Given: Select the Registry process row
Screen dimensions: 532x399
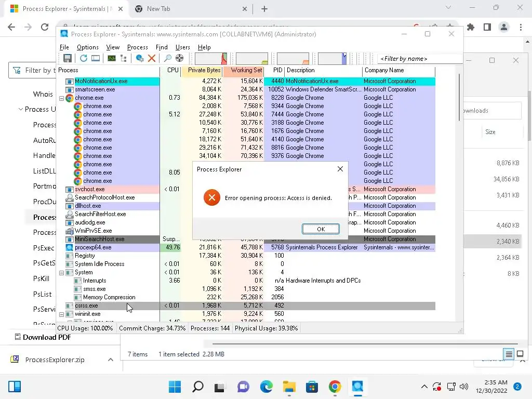Looking at the screenshot, I should click(x=246, y=256).
